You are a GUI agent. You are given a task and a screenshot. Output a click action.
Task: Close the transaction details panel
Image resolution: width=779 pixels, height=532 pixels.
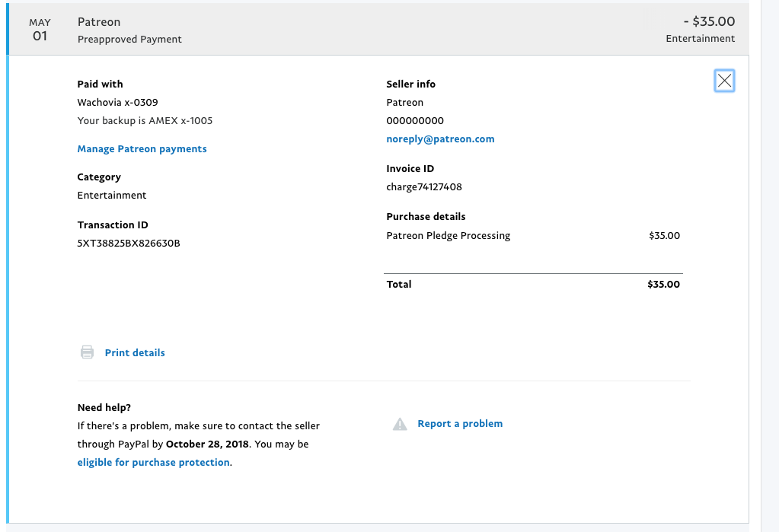(724, 81)
